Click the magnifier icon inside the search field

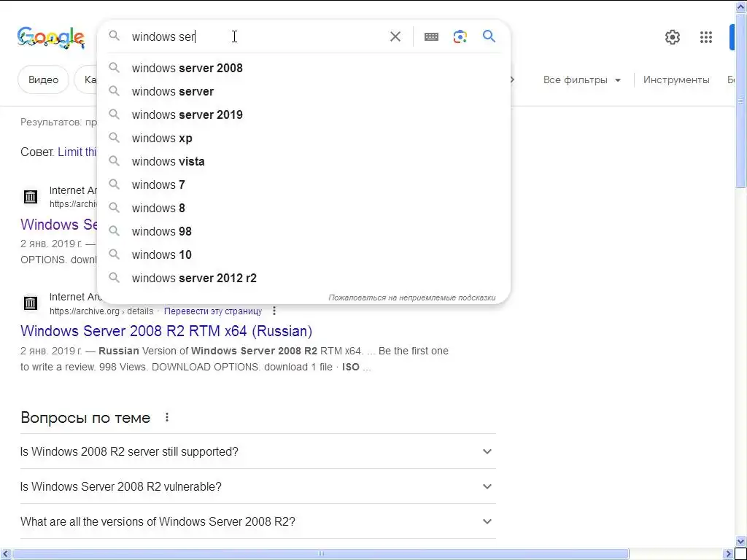point(114,36)
